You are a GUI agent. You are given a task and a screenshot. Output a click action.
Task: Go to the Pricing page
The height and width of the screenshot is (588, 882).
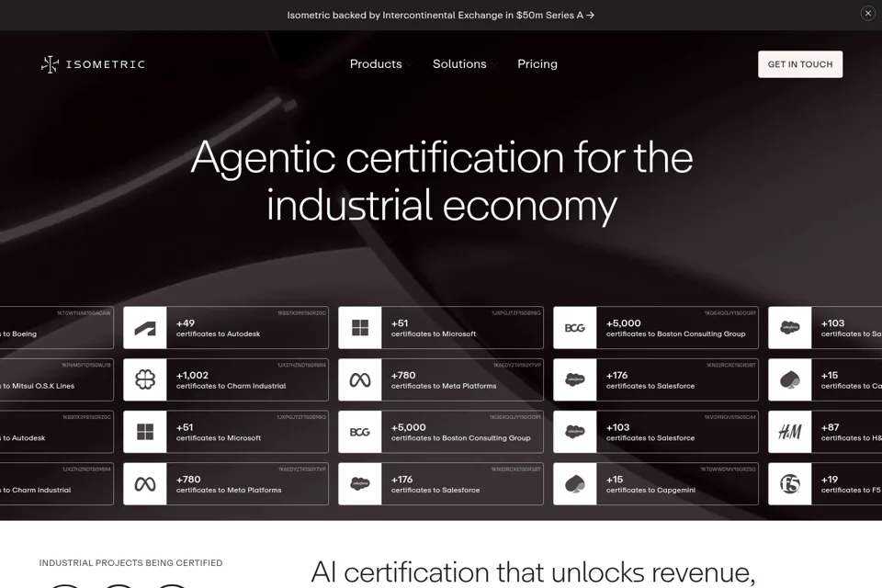(x=537, y=64)
